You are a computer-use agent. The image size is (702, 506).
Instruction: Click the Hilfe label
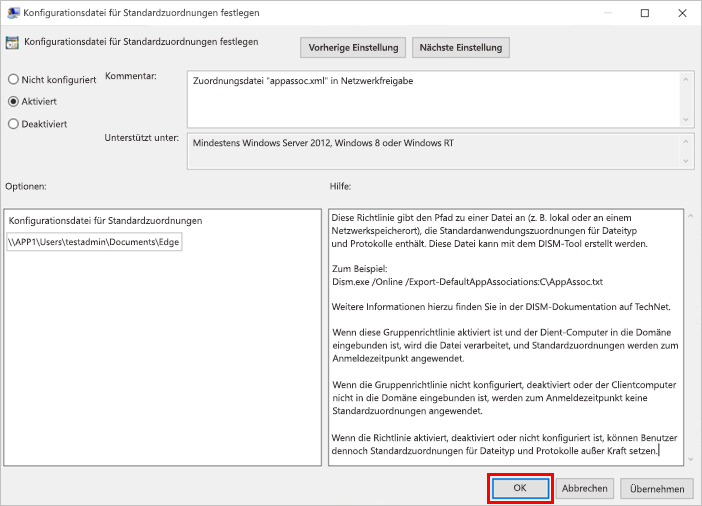[x=340, y=186]
